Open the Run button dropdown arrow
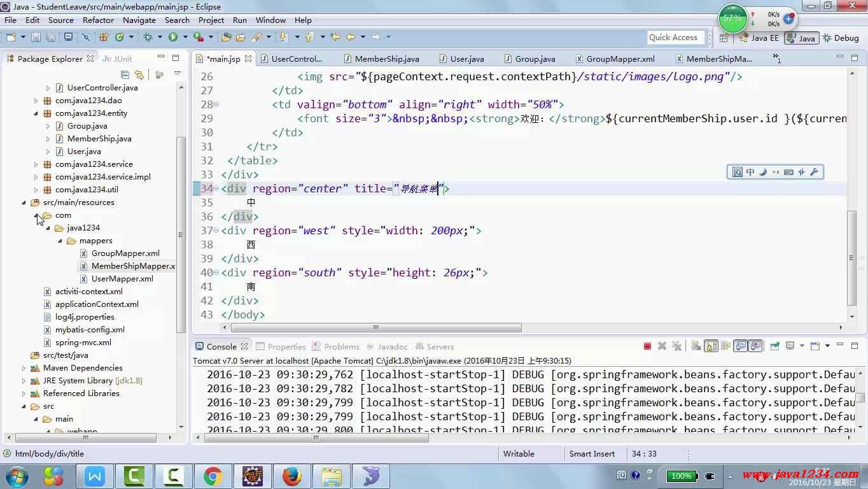Viewport: 868px width, 489px height. pos(185,38)
